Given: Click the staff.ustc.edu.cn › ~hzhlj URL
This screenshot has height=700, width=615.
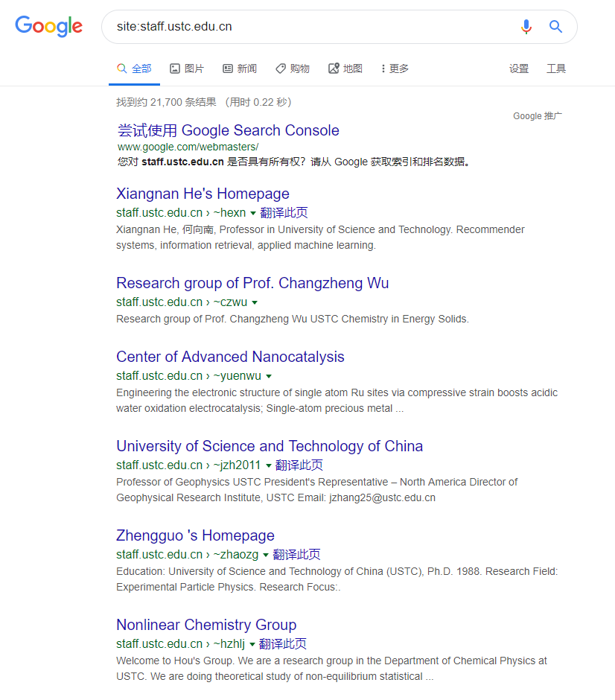Looking at the screenshot, I should coord(180,643).
